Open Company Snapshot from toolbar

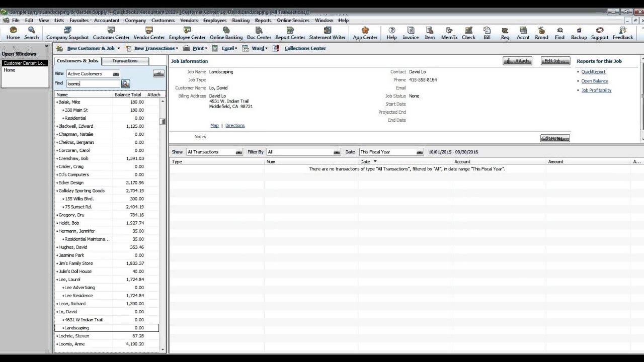[67, 33]
